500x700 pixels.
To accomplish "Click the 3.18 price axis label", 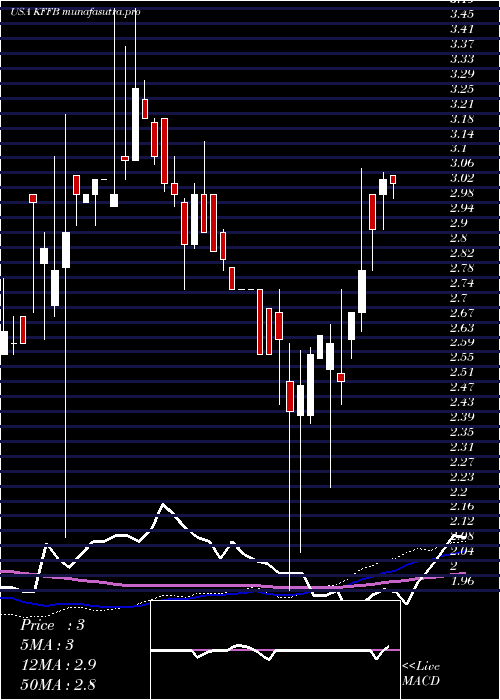I will (x=462, y=119).
